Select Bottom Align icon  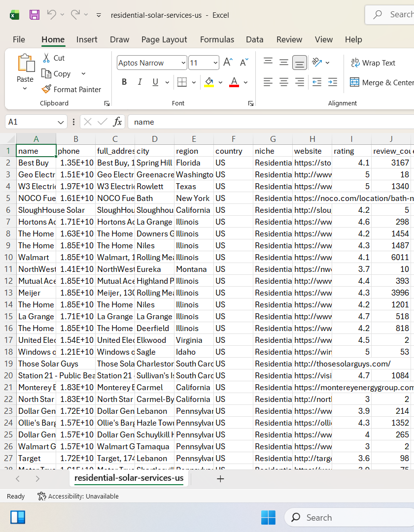click(x=299, y=63)
